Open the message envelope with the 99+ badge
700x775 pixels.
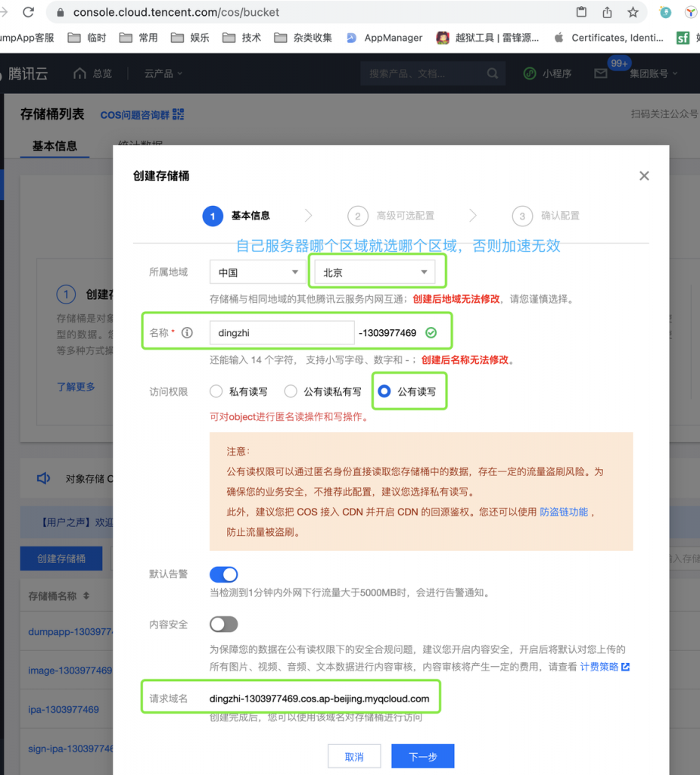(601, 73)
